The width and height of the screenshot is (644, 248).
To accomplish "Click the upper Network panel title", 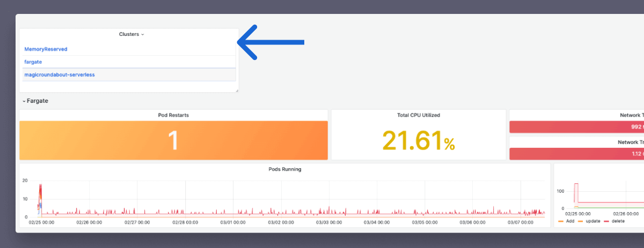I will click(631, 115).
